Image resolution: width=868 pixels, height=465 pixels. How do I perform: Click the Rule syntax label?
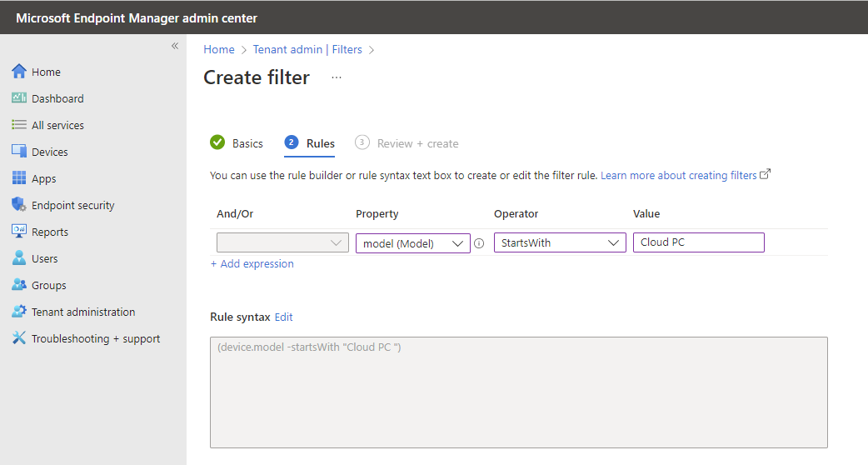point(240,317)
